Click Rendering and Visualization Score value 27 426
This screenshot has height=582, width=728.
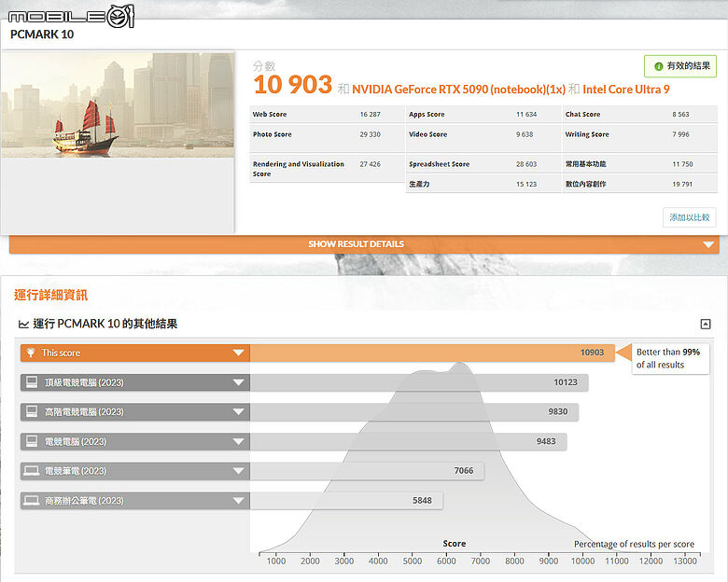(370, 164)
